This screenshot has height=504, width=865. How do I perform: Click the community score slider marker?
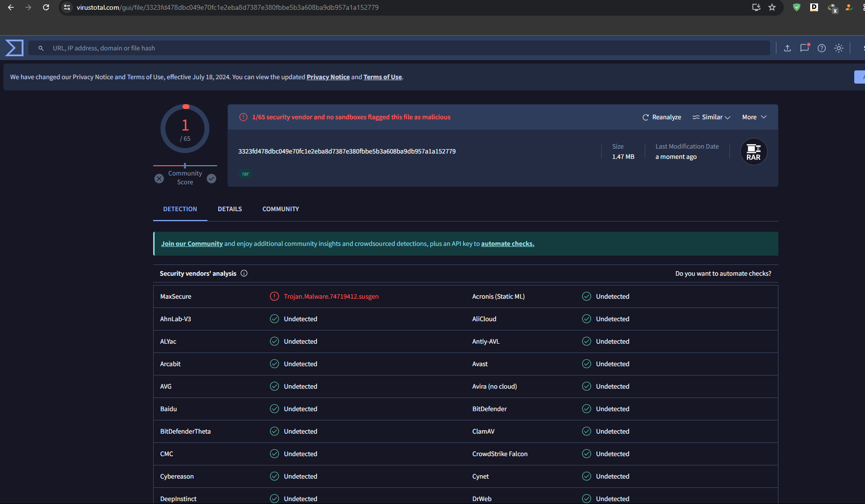click(185, 166)
